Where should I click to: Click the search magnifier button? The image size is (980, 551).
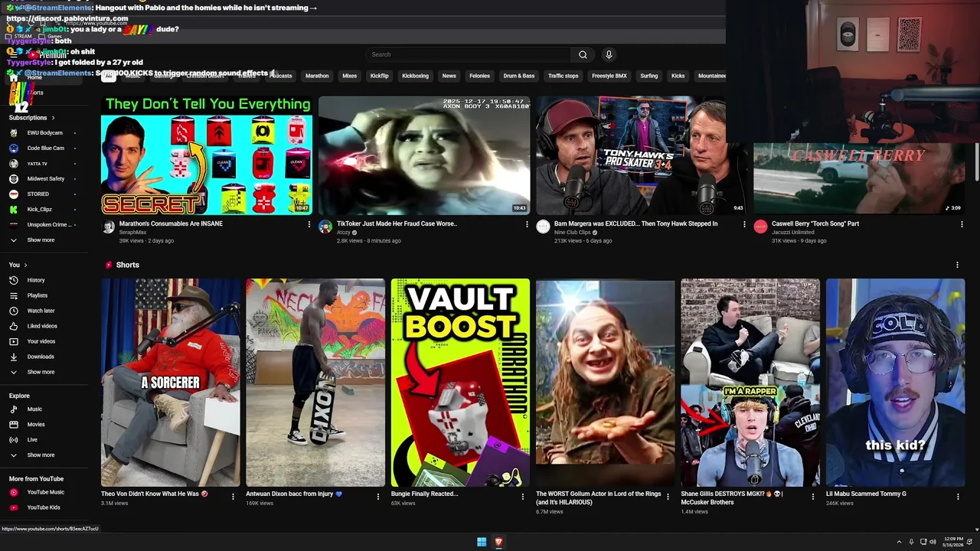click(x=583, y=54)
